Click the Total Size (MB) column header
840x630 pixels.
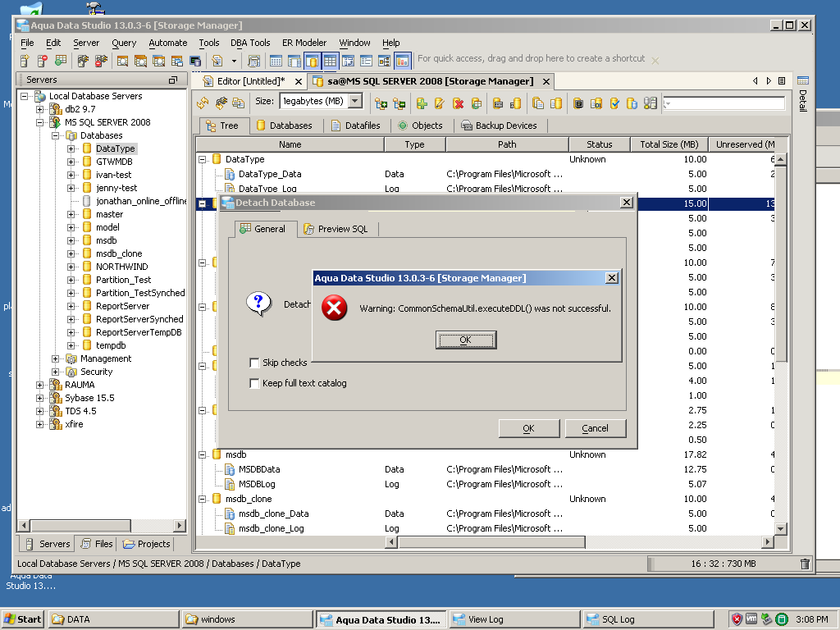[x=669, y=144]
